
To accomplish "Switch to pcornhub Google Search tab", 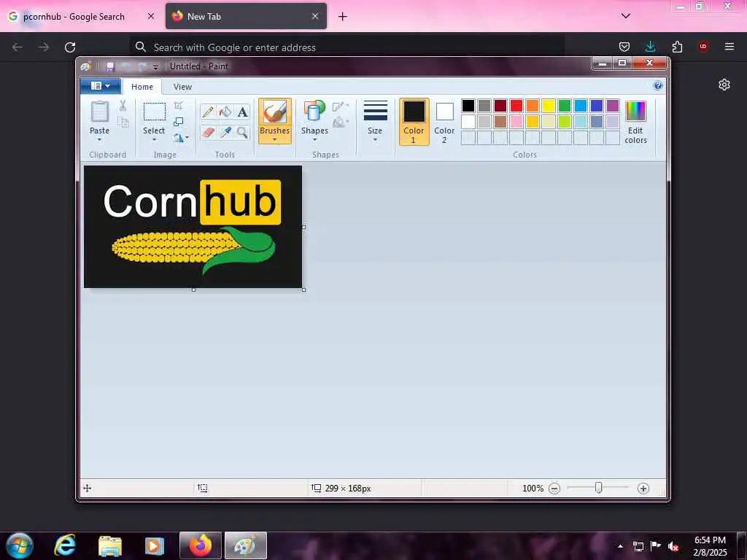I will 82,16.
